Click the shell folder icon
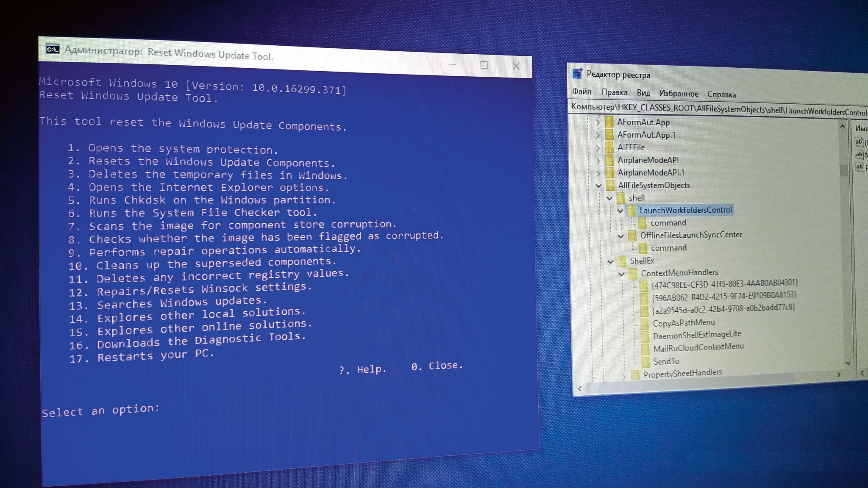Screen dimensions: 868x488 point(621,198)
